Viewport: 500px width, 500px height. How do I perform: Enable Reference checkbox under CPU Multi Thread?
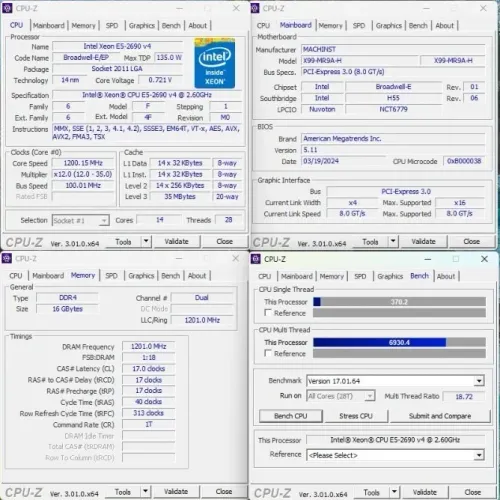click(x=268, y=353)
